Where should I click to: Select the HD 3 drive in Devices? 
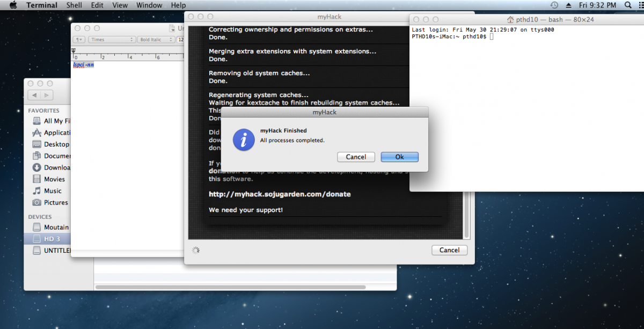(x=52, y=239)
